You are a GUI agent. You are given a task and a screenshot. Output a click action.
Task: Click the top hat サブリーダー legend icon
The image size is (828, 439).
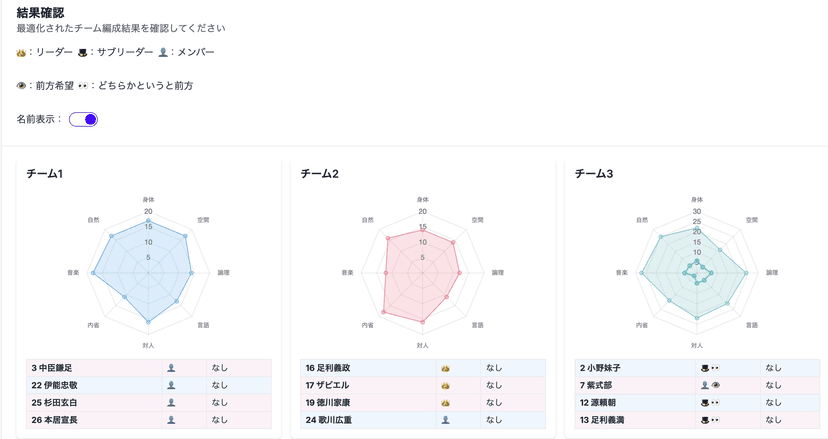(82, 53)
